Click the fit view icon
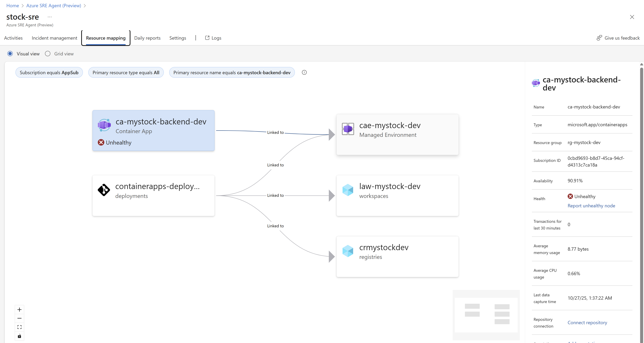This screenshot has height=343, width=644. click(19, 327)
